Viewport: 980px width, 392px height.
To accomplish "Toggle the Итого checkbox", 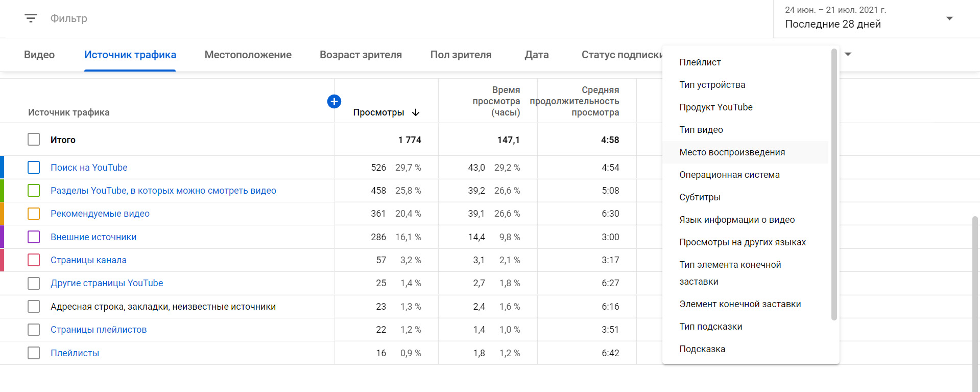I will [34, 140].
